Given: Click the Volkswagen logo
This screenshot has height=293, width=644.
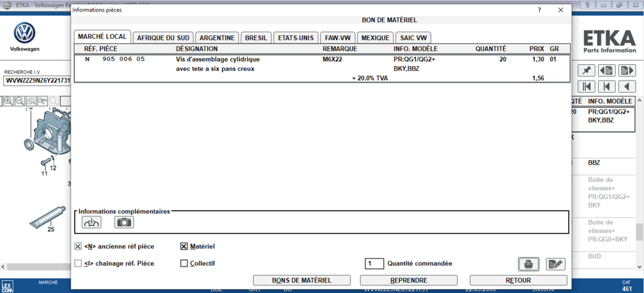Looking at the screenshot, I should click(x=24, y=33).
